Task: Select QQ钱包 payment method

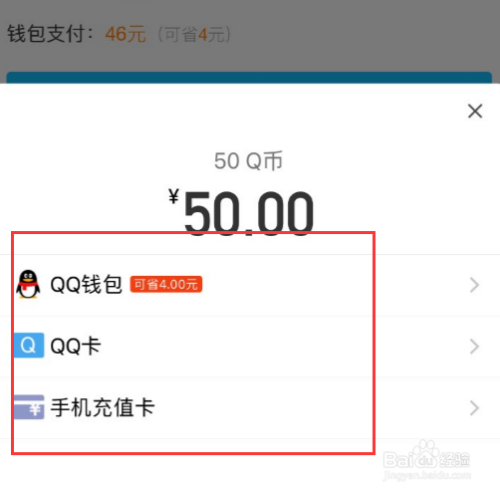Action: click(250, 285)
